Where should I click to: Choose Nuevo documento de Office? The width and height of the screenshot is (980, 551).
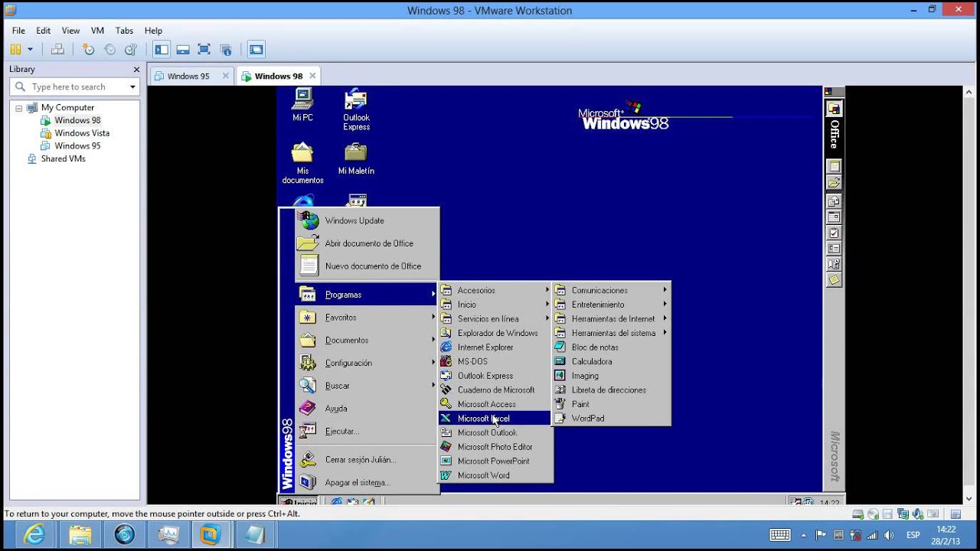367,266
